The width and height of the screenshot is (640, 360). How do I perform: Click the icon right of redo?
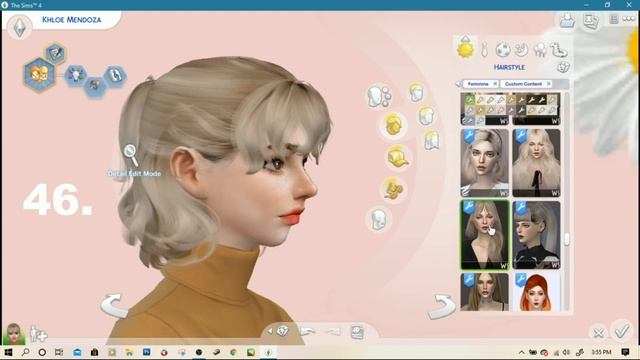click(357, 332)
